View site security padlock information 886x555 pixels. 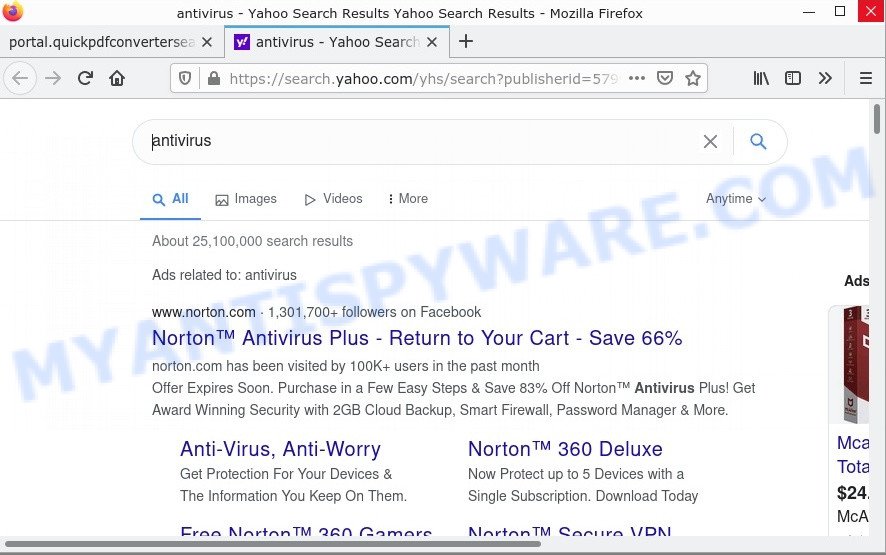pos(214,78)
